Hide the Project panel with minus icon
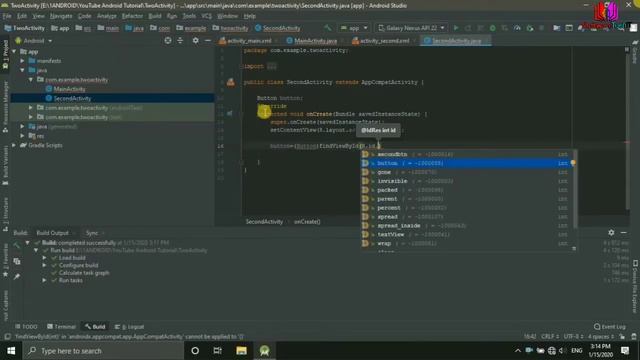The image size is (640, 360). click(x=207, y=40)
